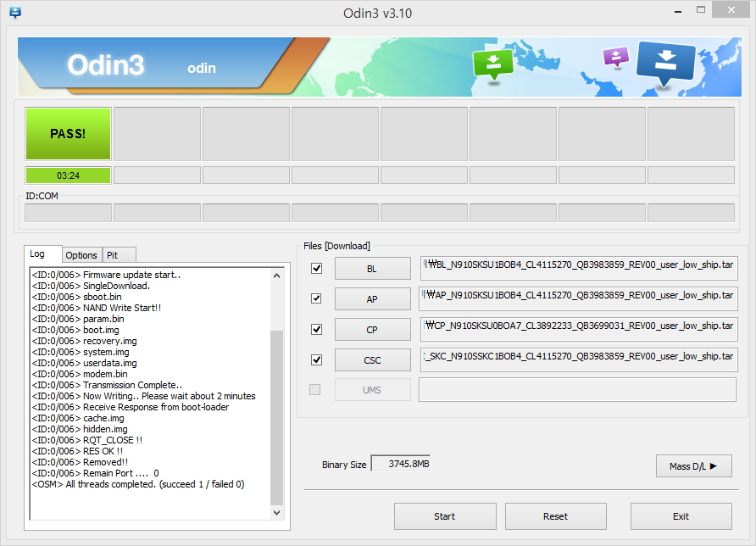Toggle the CSC file checkbox

point(317,359)
